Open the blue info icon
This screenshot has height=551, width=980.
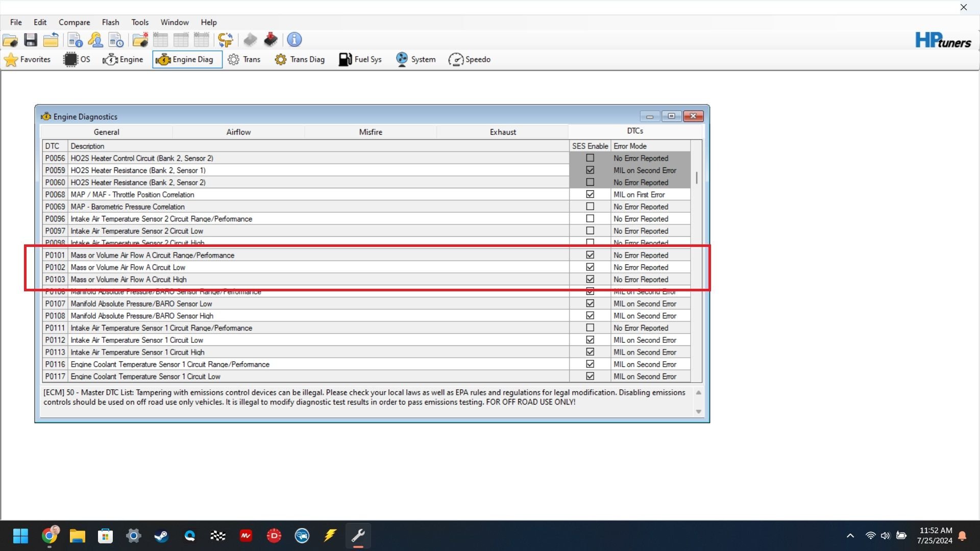tap(295, 40)
